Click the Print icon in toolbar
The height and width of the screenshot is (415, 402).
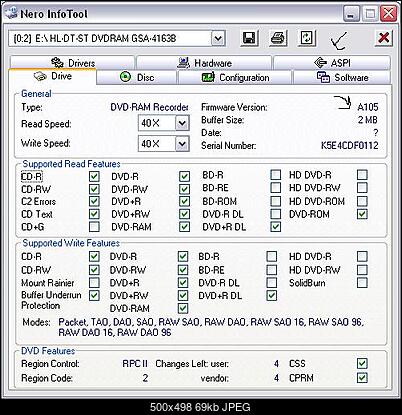(278, 38)
